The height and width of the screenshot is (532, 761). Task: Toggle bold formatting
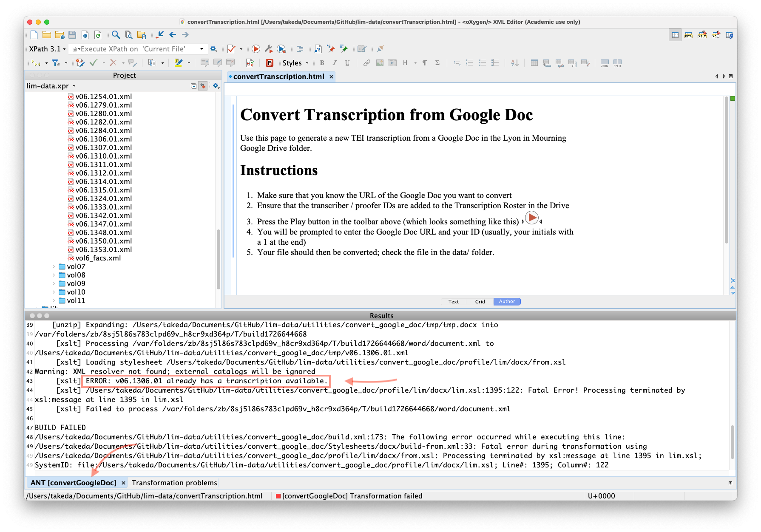pos(322,63)
